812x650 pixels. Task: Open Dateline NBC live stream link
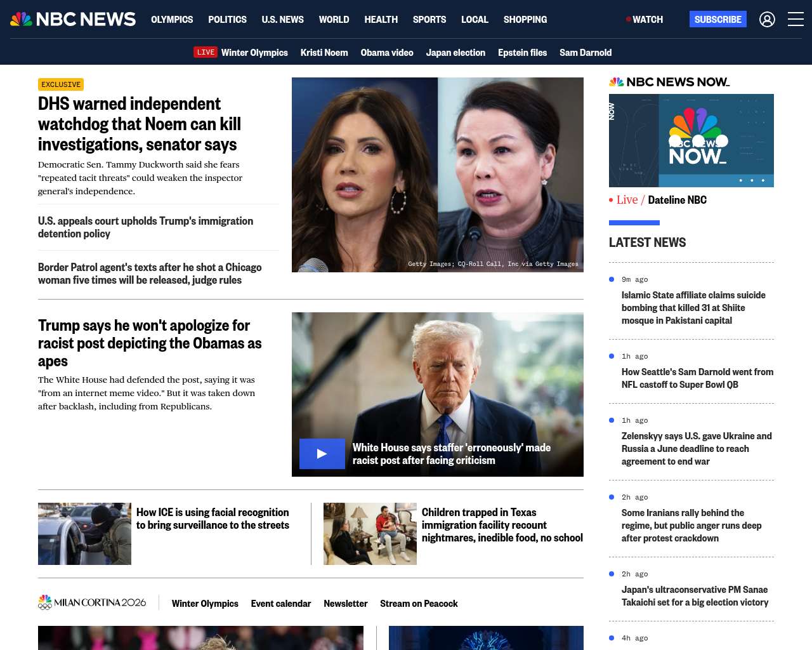[676, 200]
